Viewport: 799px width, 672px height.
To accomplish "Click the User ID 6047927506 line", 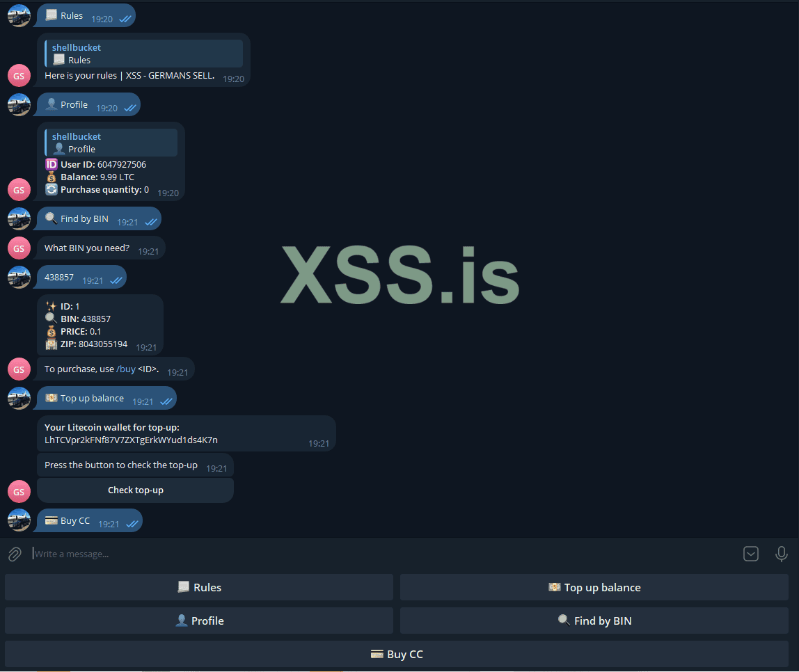I will point(96,164).
